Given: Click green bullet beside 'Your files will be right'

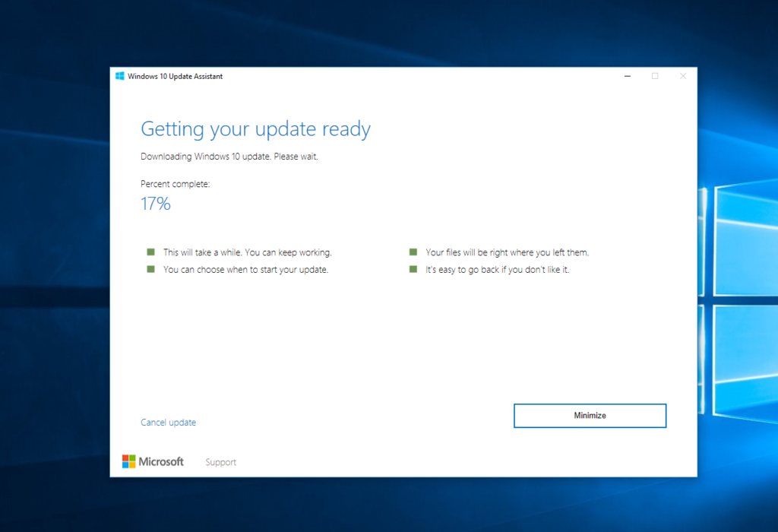Looking at the screenshot, I should click(413, 252).
